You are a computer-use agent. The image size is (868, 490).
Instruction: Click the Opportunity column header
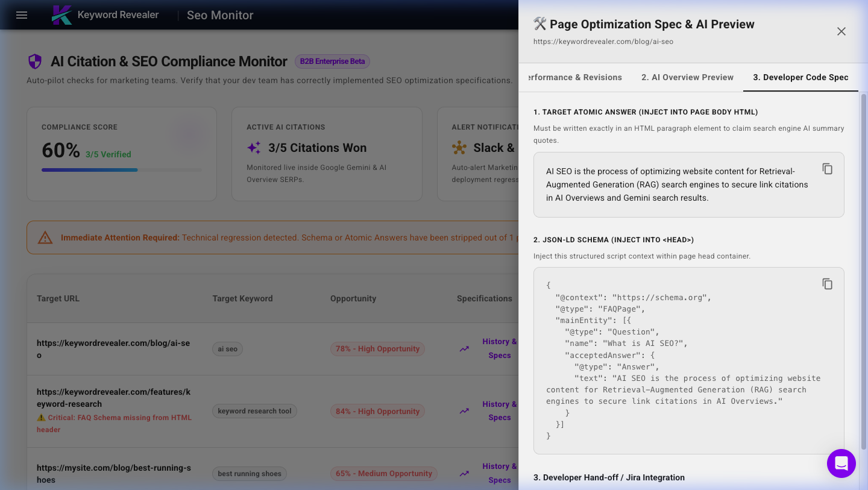(x=353, y=298)
